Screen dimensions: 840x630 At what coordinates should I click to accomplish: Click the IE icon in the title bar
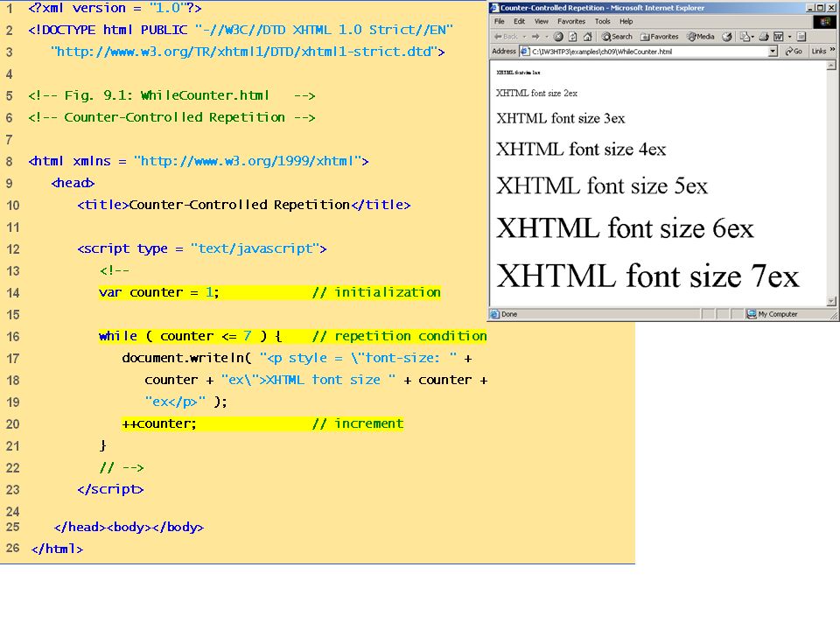[494, 8]
